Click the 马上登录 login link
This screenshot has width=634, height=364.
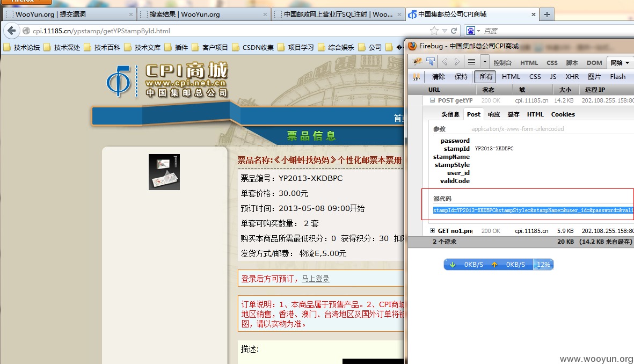(x=315, y=279)
